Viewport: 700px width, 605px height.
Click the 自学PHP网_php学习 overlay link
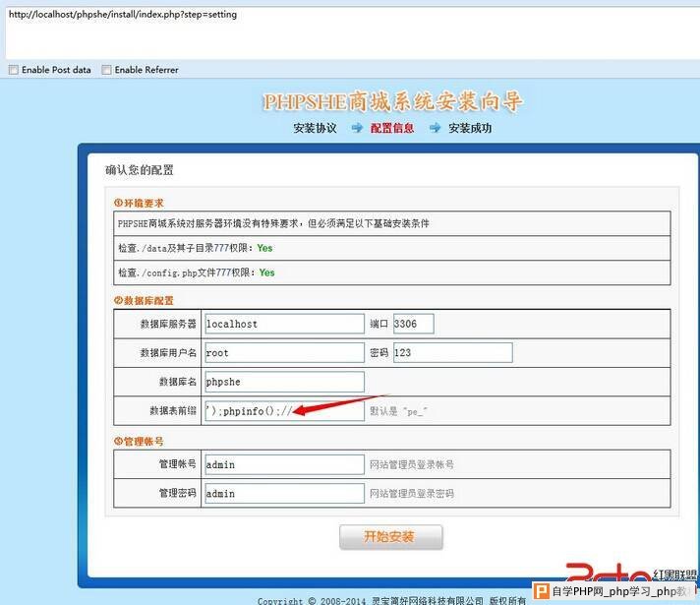[x=619, y=591]
